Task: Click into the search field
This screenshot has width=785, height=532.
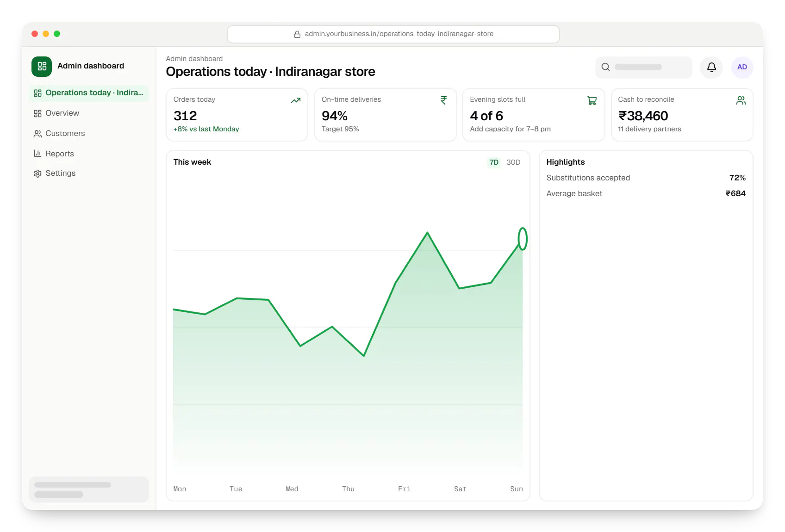Action: tap(644, 67)
